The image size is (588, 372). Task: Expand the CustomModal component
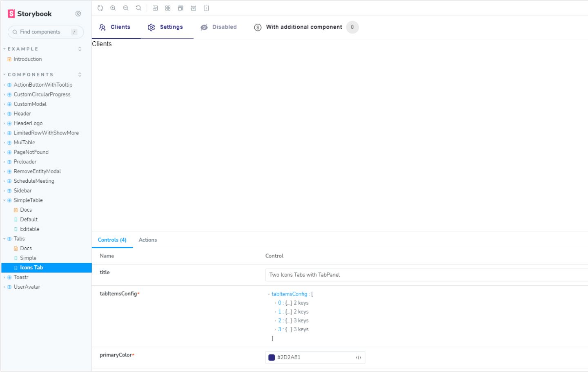point(30,104)
